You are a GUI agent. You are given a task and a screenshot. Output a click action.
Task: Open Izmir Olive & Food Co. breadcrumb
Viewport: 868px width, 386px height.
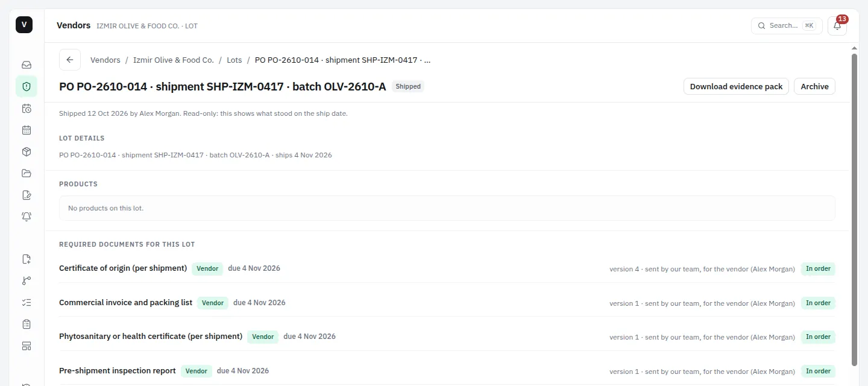click(174, 60)
